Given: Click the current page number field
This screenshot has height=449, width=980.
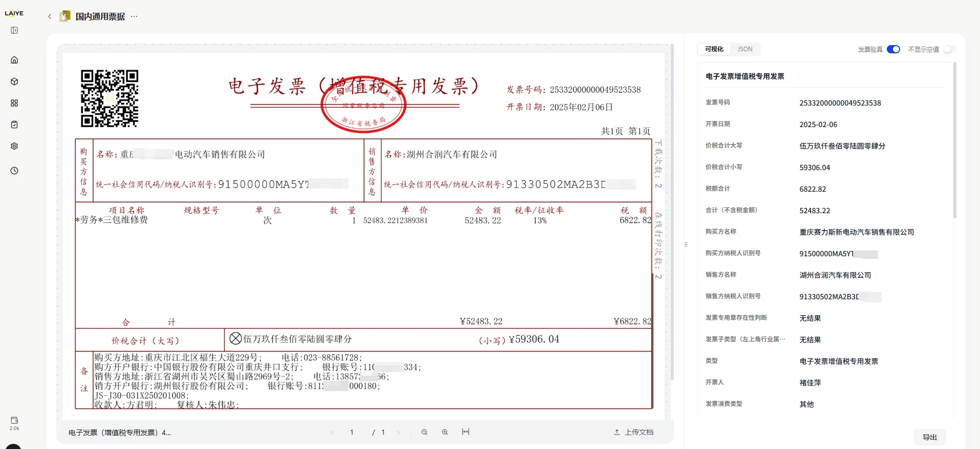Looking at the screenshot, I should pos(352,433).
